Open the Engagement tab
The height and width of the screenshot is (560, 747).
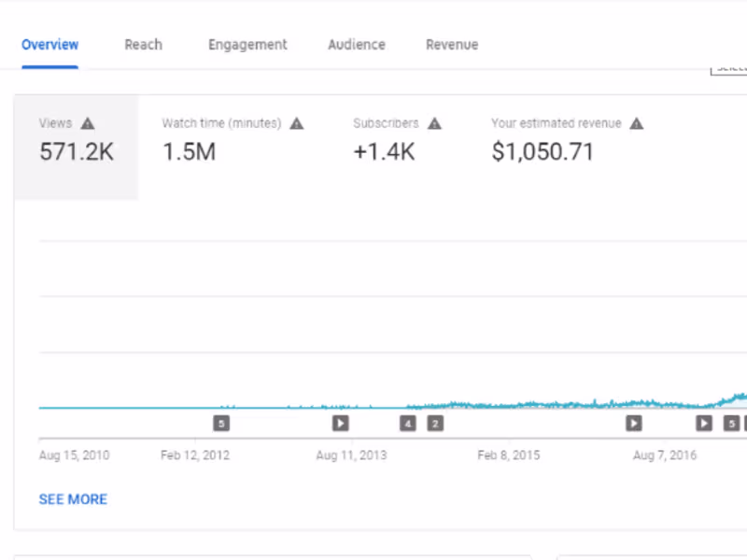(x=247, y=45)
